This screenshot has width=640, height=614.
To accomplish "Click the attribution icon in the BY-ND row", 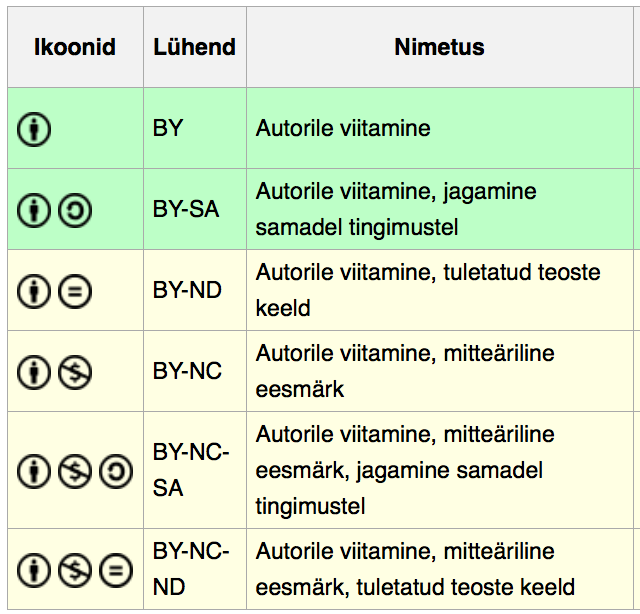I will (x=34, y=291).
